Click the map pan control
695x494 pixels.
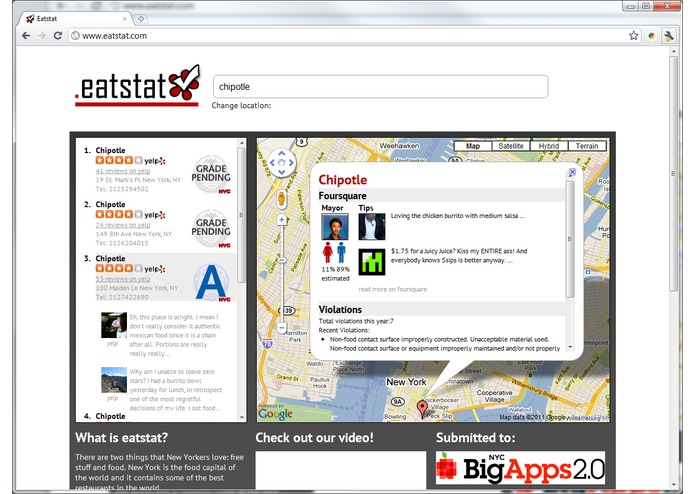(x=281, y=163)
